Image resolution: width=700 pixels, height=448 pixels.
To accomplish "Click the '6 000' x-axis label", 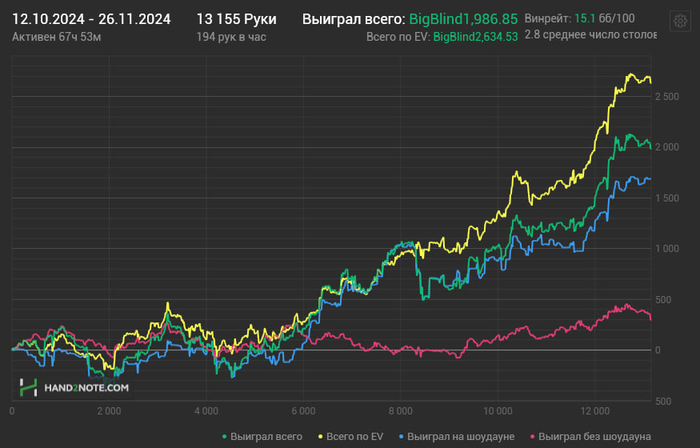I will click(303, 411).
